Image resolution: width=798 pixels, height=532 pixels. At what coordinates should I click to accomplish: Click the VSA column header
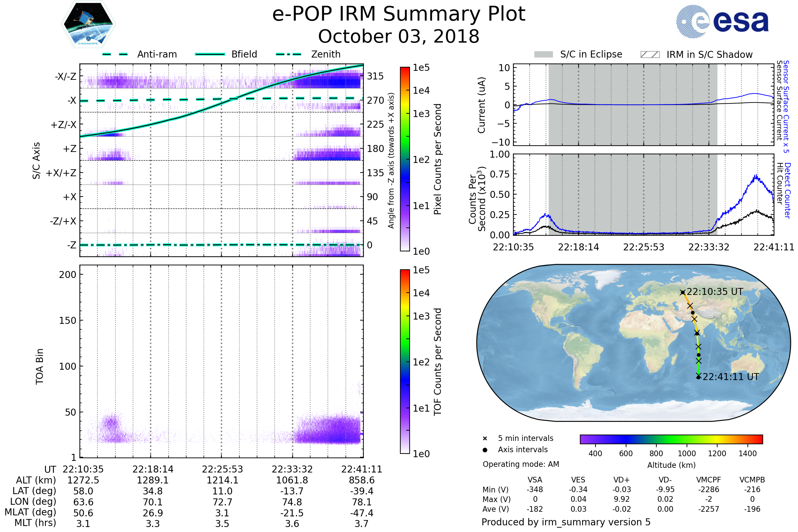535,480
